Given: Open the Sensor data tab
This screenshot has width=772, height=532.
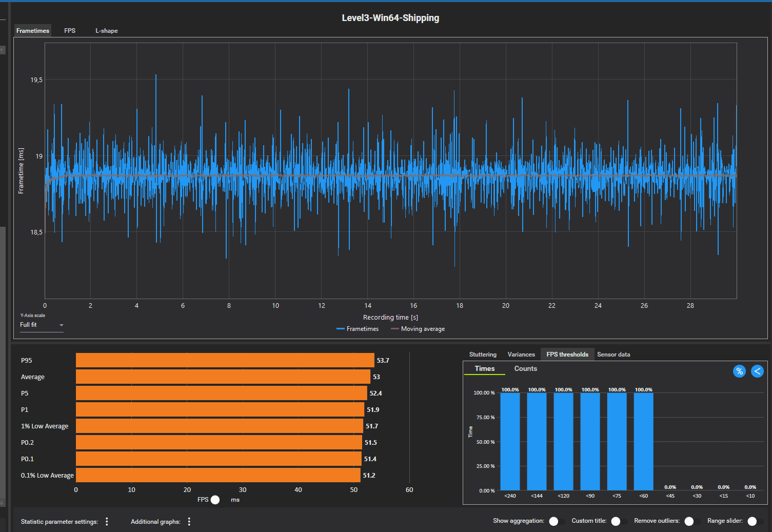Looking at the screenshot, I should pos(613,354).
